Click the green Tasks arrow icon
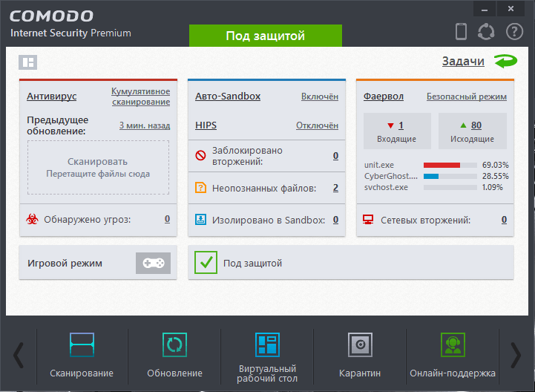Image resolution: width=535 pixels, height=392 pixels. [505, 61]
